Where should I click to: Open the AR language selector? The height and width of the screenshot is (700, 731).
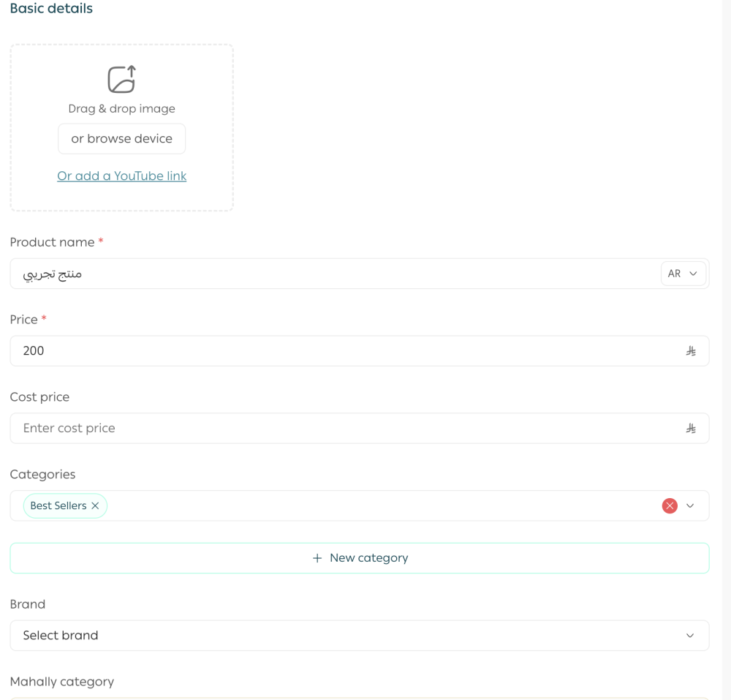click(683, 274)
